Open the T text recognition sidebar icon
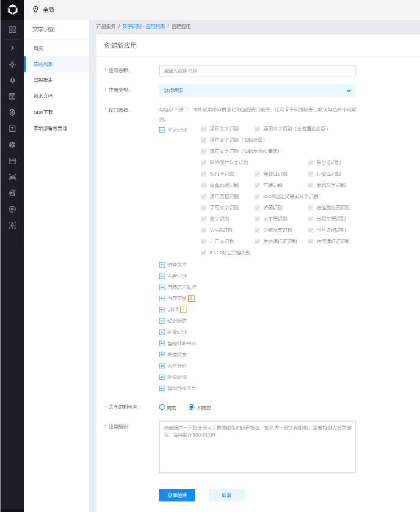The width and height of the screenshot is (420, 512). [x=12, y=129]
